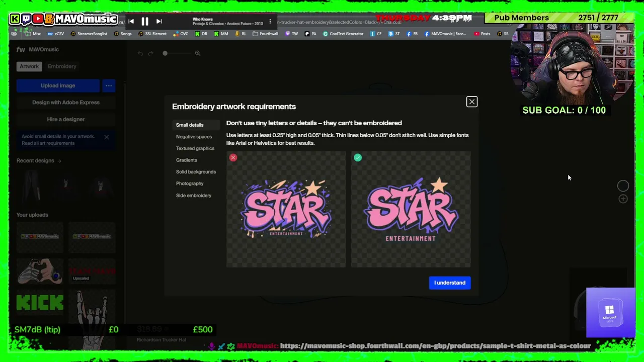Select the KICK logo upload thumbnail
The image size is (644, 362).
pyautogui.click(x=40, y=303)
